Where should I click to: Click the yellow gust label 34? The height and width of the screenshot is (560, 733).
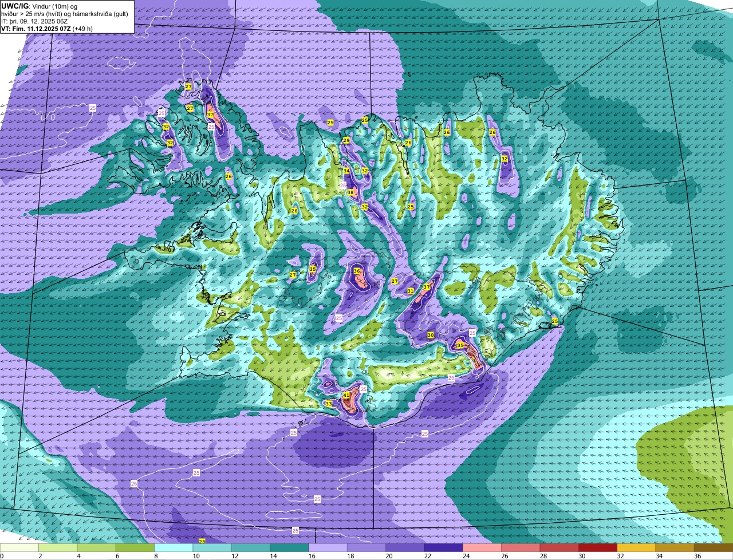[346, 171]
